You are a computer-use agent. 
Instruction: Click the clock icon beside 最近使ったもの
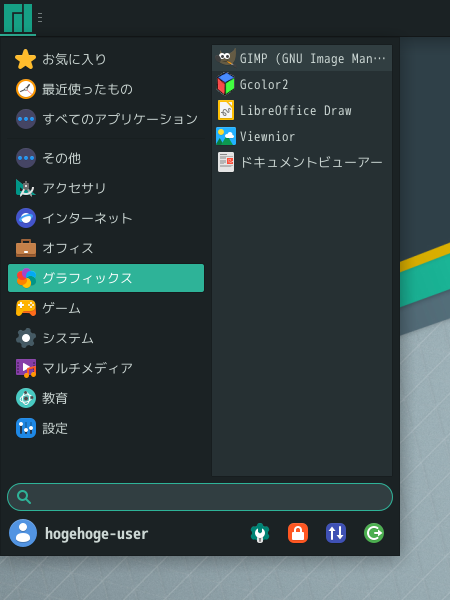click(26, 89)
